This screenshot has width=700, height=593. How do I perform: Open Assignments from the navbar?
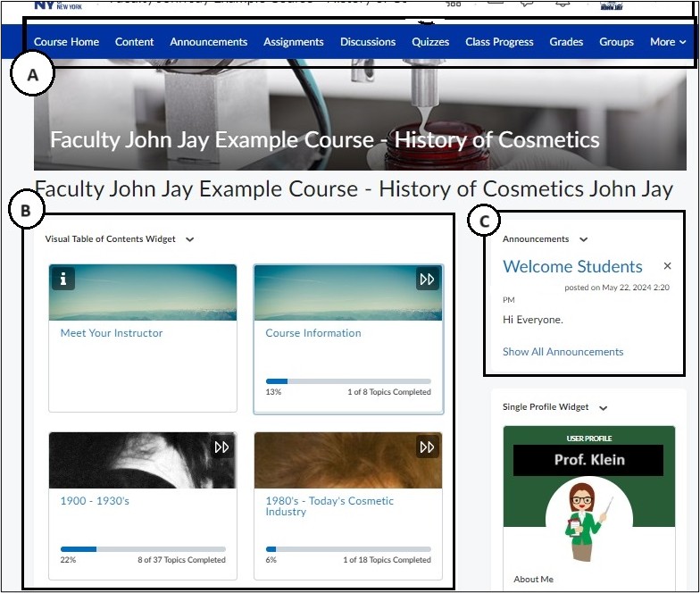[x=294, y=42]
